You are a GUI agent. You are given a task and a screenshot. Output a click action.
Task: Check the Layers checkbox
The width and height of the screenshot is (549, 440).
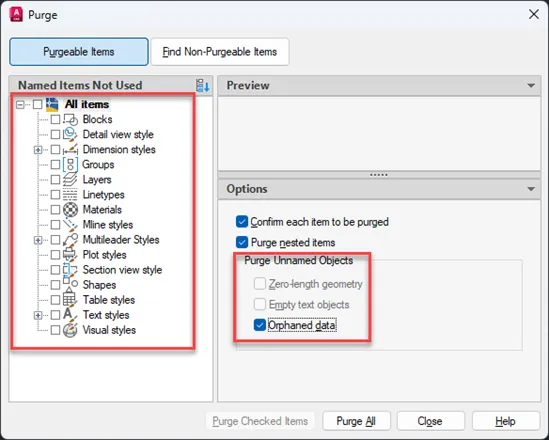55,180
